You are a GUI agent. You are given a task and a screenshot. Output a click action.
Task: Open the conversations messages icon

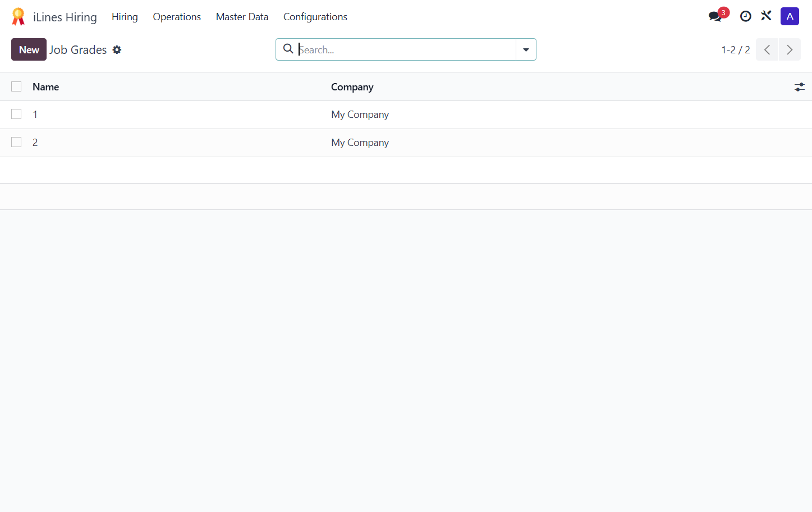click(715, 16)
